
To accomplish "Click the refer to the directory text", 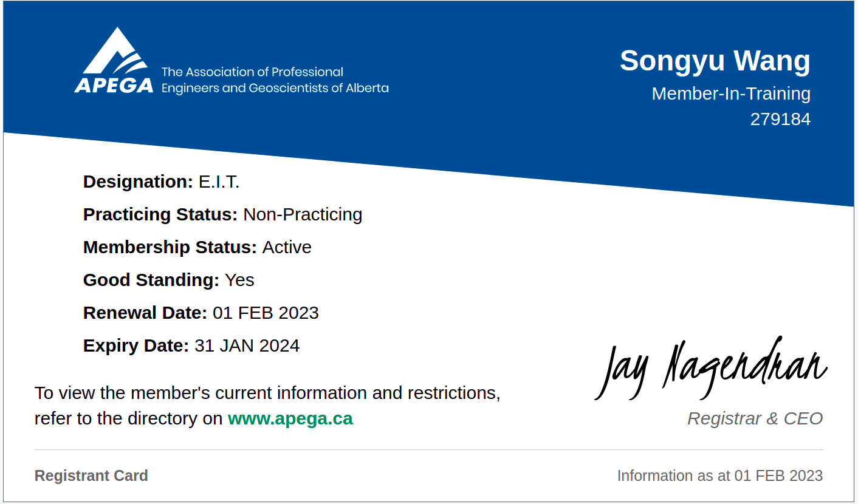I will (x=129, y=419).
